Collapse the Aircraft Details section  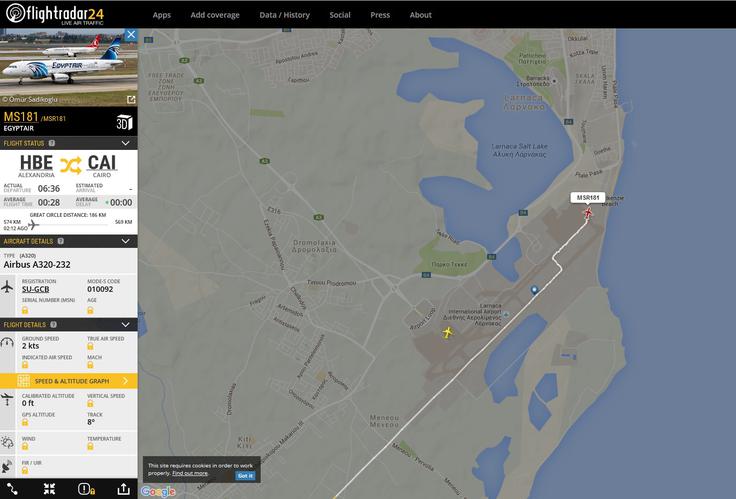pyautogui.click(x=125, y=241)
